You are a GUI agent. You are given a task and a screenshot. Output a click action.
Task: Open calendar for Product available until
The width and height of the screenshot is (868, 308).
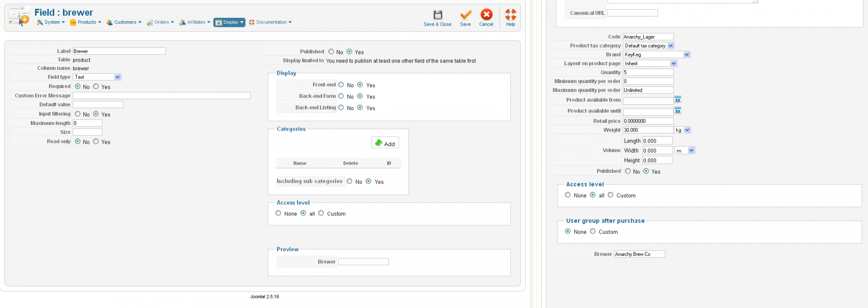click(x=677, y=111)
